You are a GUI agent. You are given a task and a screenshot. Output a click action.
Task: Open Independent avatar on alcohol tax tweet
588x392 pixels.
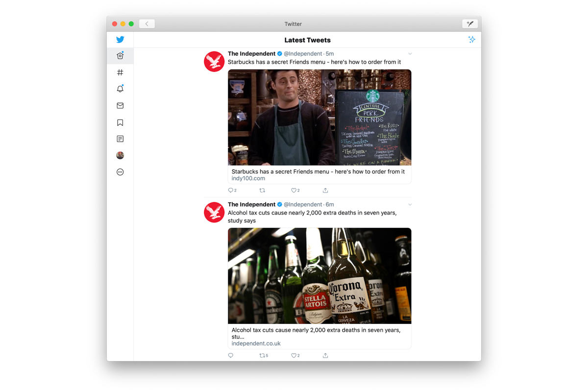(214, 212)
